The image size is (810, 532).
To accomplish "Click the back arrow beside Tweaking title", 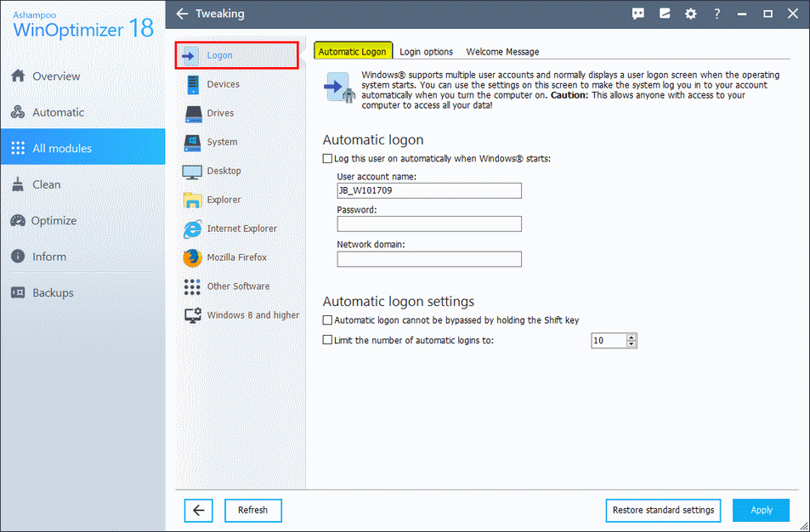I will point(182,14).
